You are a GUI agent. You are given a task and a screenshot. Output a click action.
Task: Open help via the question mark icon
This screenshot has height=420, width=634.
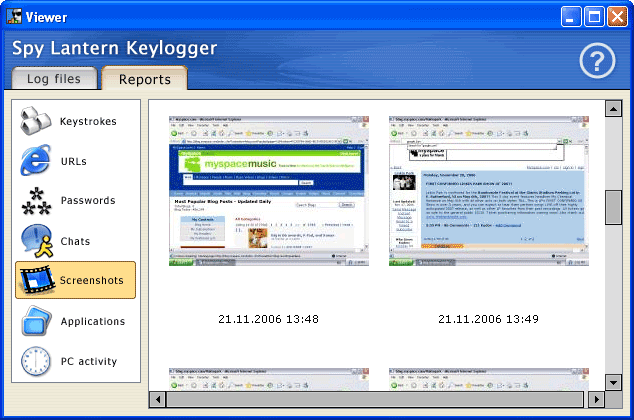(597, 61)
